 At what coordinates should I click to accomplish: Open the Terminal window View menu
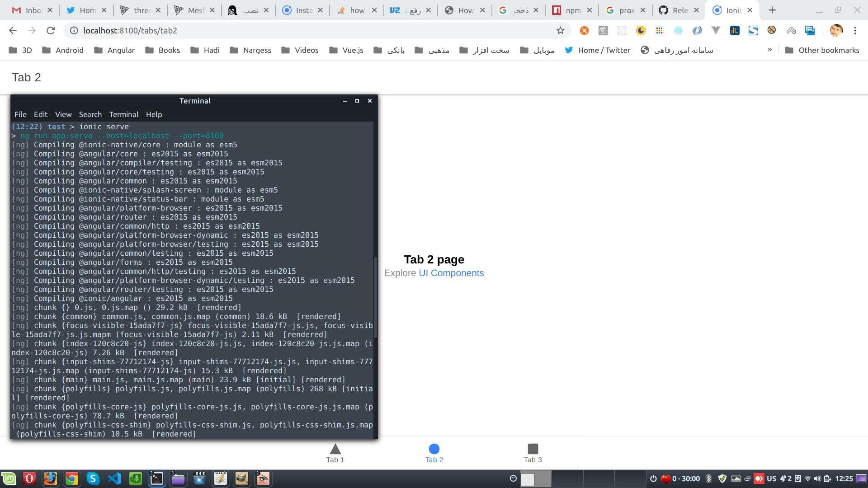(x=63, y=114)
